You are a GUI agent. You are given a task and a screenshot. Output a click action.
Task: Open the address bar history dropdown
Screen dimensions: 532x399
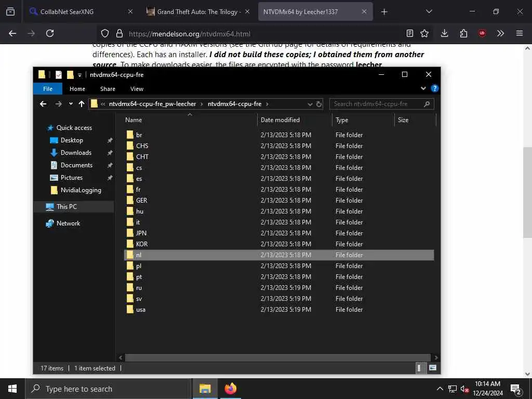(x=310, y=104)
